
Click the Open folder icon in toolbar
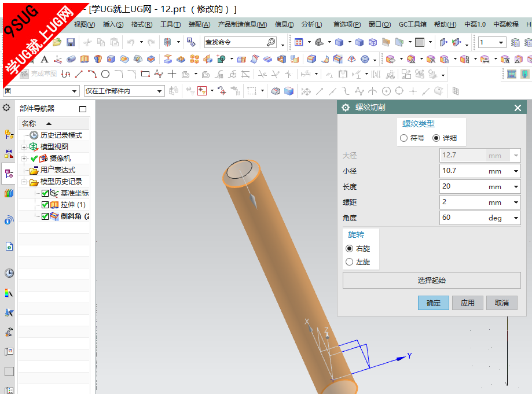coord(57,42)
